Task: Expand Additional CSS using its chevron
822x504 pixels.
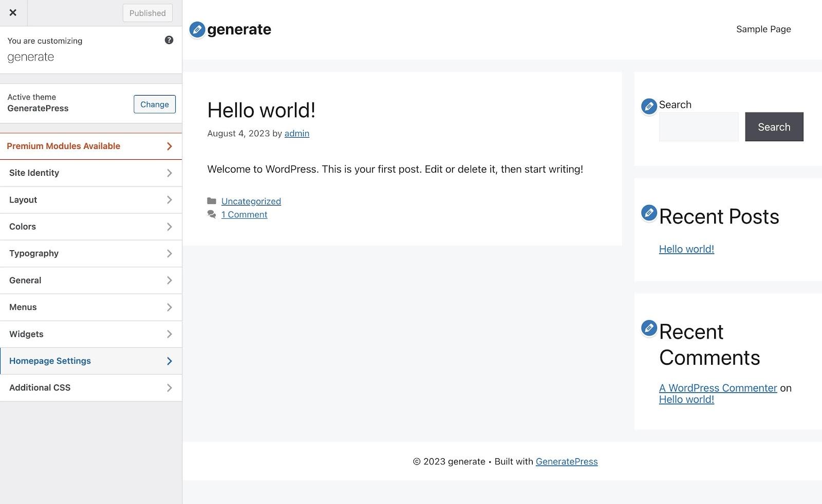Action: pyautogui.click(x=170, y=388)
